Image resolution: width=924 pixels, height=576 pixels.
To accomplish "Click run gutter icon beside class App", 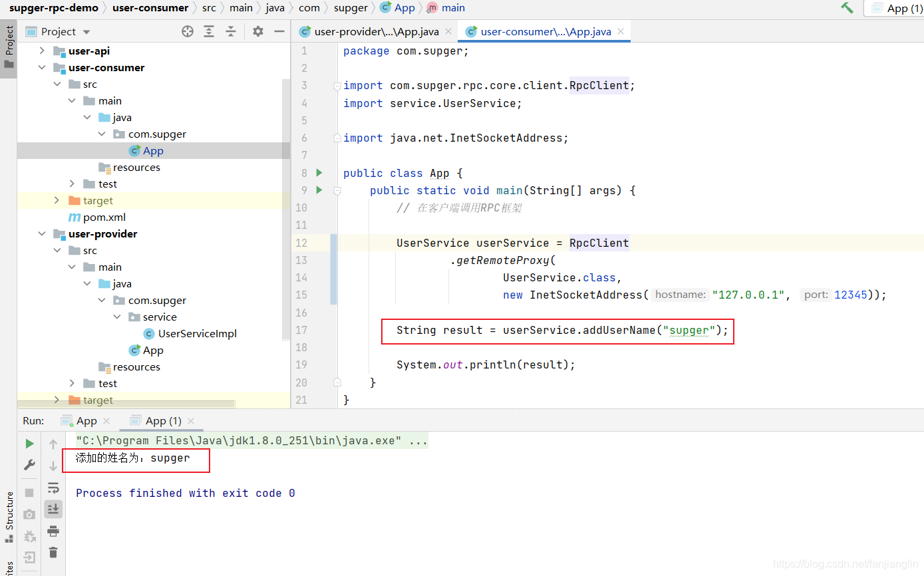I will (x=319, y=173).
